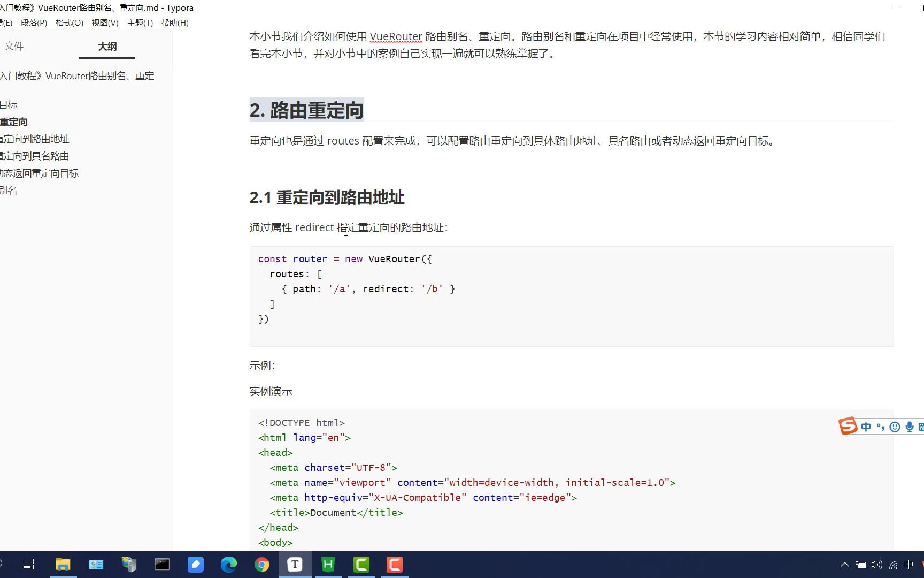Minimize the Typora window

896,7
